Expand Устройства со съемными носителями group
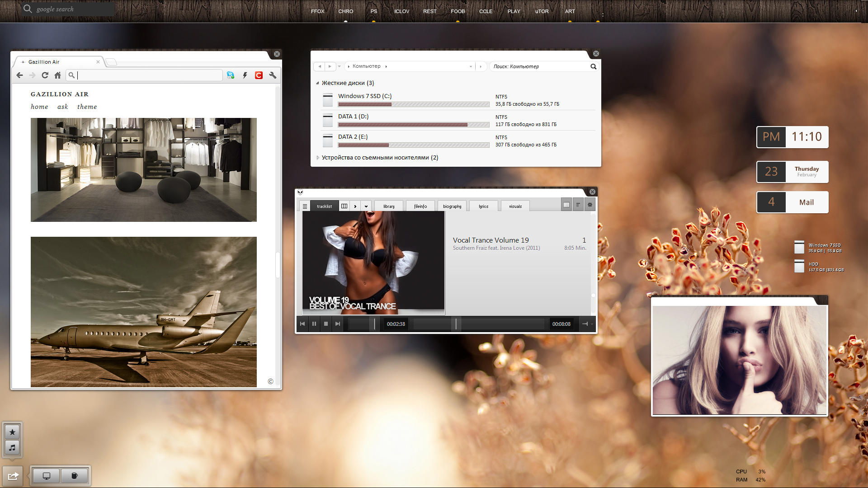This screenshot has width=868, height=488. coord(318,158)
